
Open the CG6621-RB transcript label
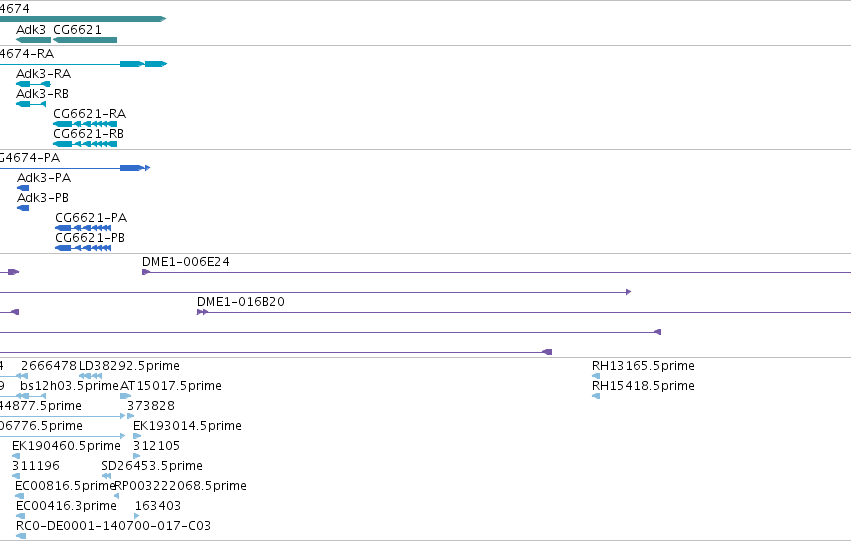tap(88, 134)
